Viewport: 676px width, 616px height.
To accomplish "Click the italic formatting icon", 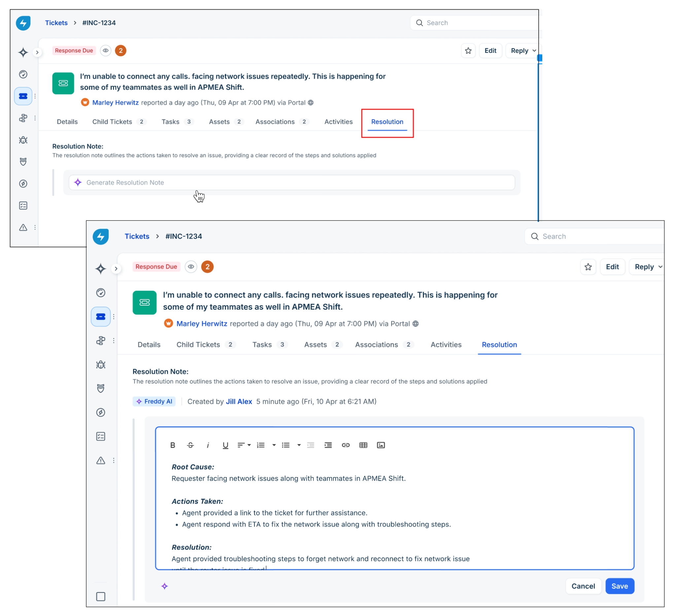I will click(x=208, y=445).
